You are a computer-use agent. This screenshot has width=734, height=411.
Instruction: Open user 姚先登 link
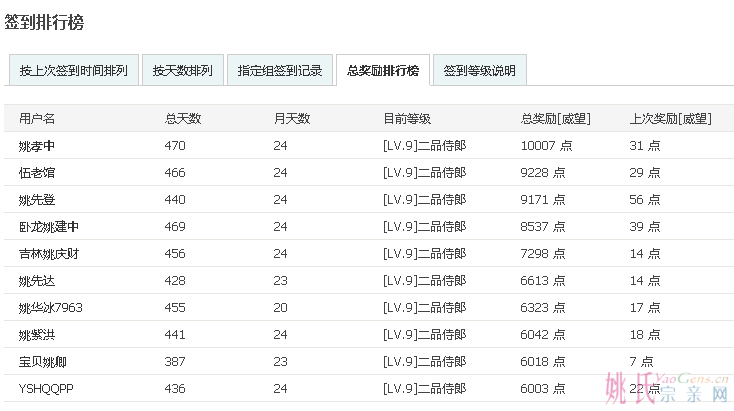pos(37,200)
